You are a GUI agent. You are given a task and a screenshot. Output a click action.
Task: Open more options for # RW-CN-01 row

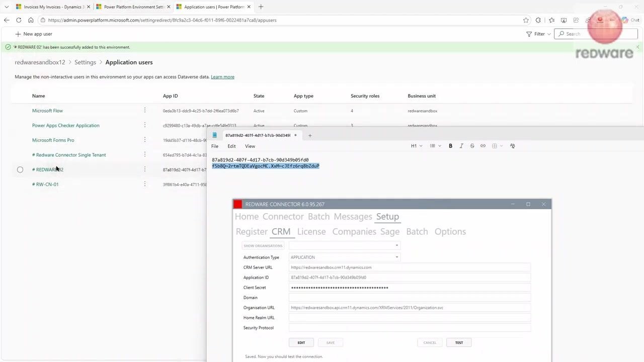point(145,184)
